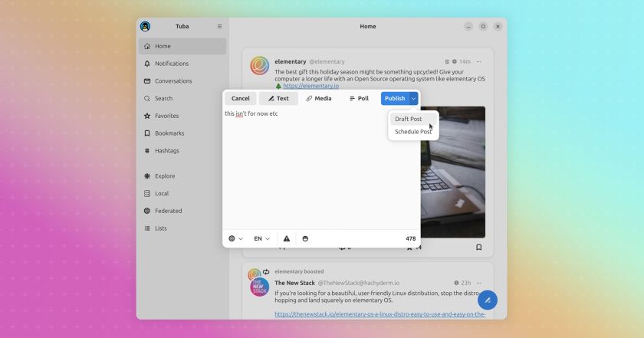
Task: Switch to the Text tab in composer
Action: 278,99
